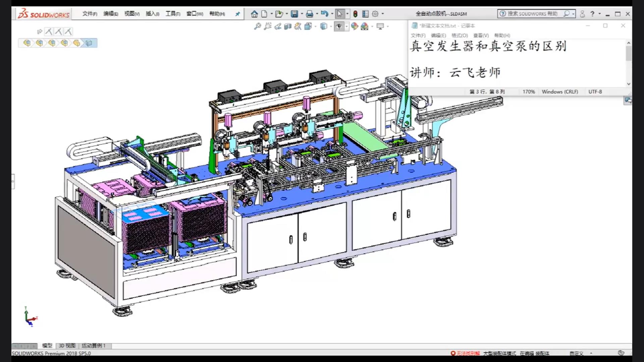Image resolution: width=644 pixels, height=362 pixels.
Task: Click Zoom to Area icon
Action: tap(267, 26)
